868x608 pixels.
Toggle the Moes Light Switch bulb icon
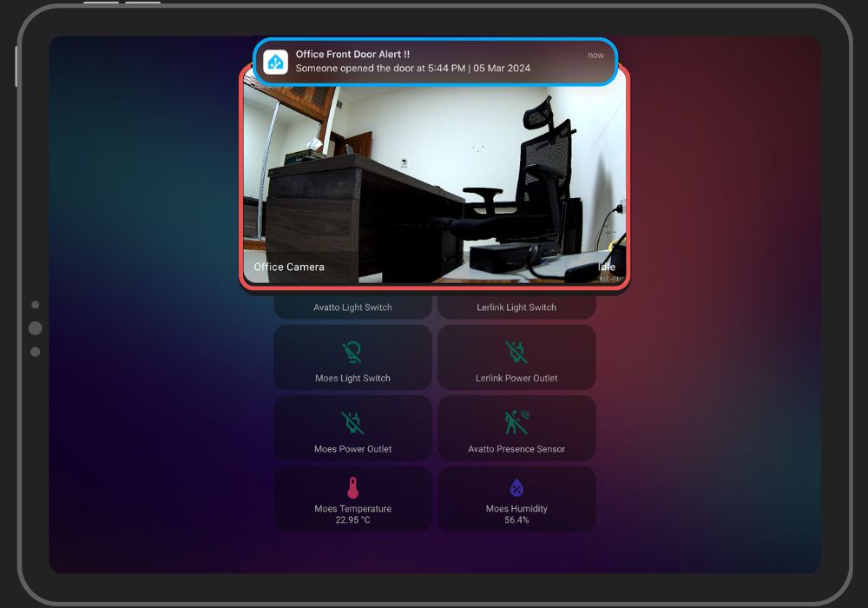point(352,353)
